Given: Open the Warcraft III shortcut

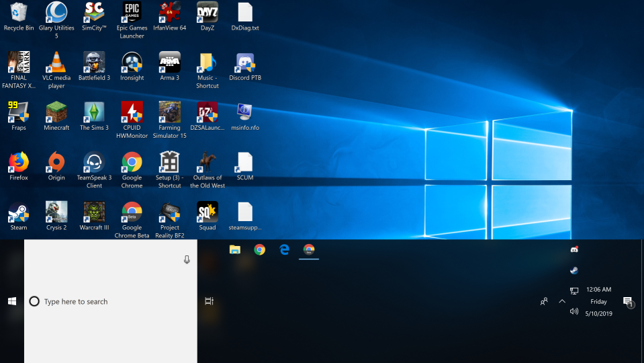Looking at the screenshot, I should tap(94, 216).
